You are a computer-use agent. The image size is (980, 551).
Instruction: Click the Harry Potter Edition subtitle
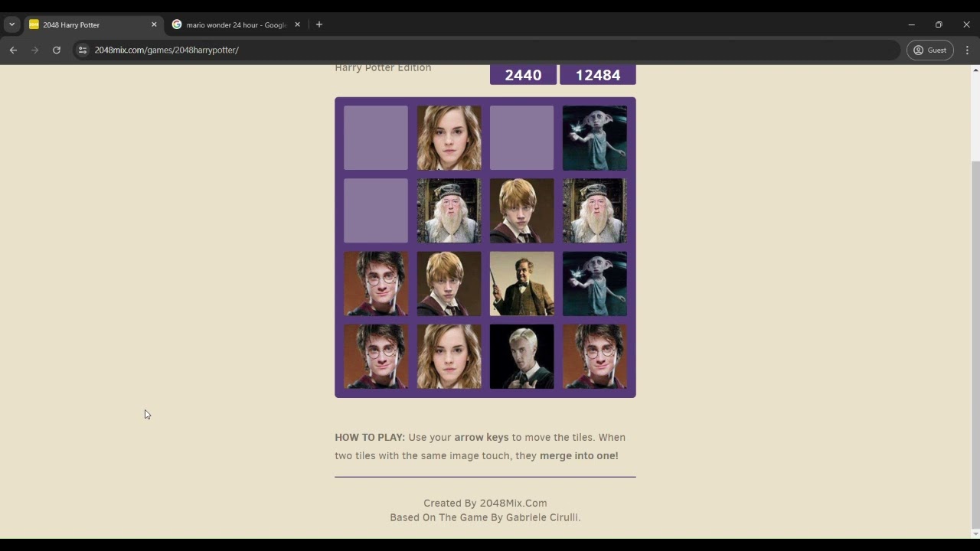pos(383,68)
